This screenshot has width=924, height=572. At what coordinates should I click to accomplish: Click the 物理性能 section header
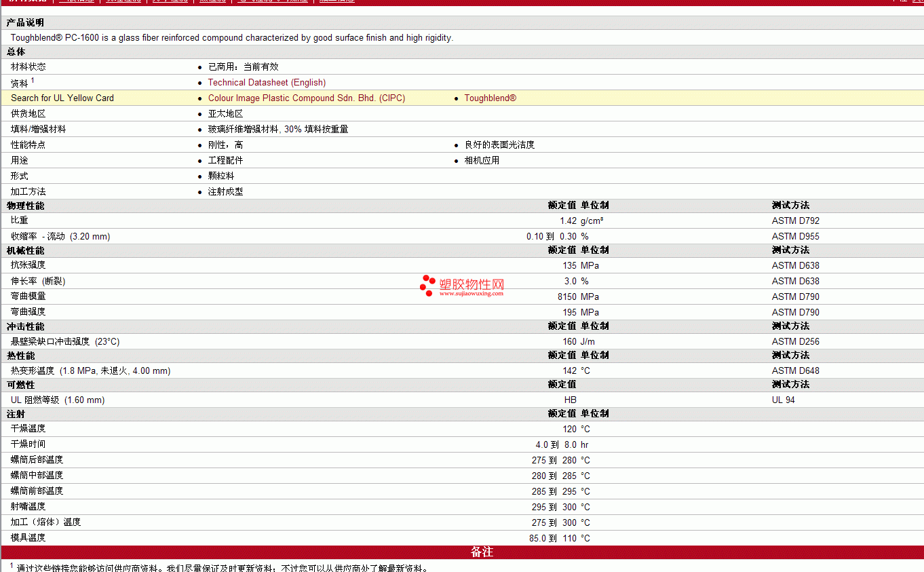(x=25, y=206)
